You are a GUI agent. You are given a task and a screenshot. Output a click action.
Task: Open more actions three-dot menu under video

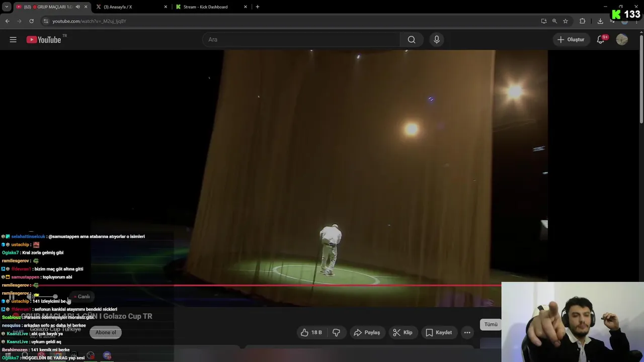pos(467,332)
